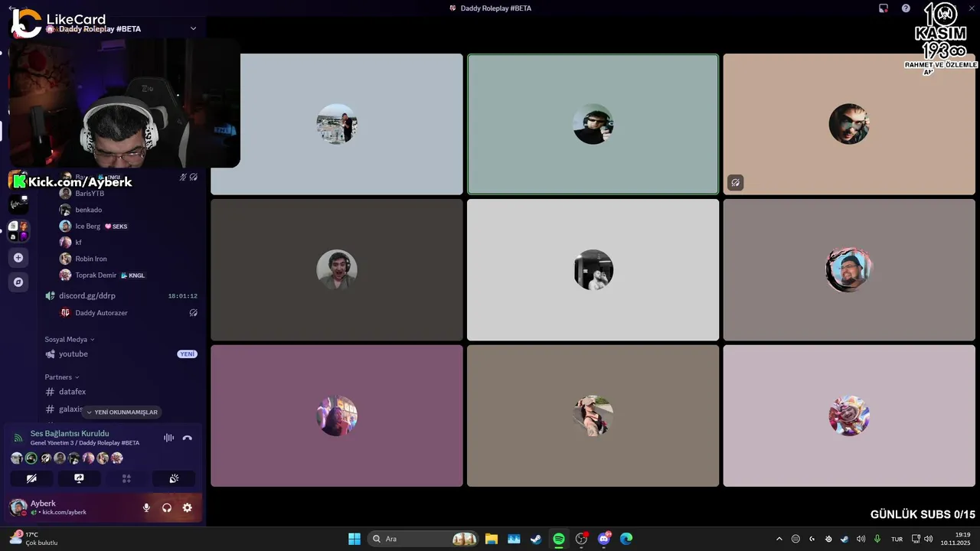Screen dimensions: 980x551
Task: Open weather widget 17°C
Action: 34,539
